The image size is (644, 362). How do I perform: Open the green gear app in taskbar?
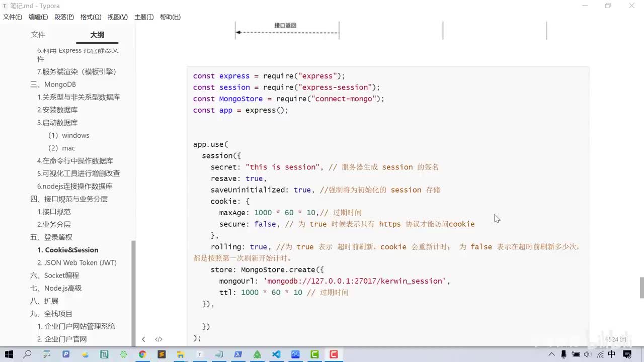[123, 354]
